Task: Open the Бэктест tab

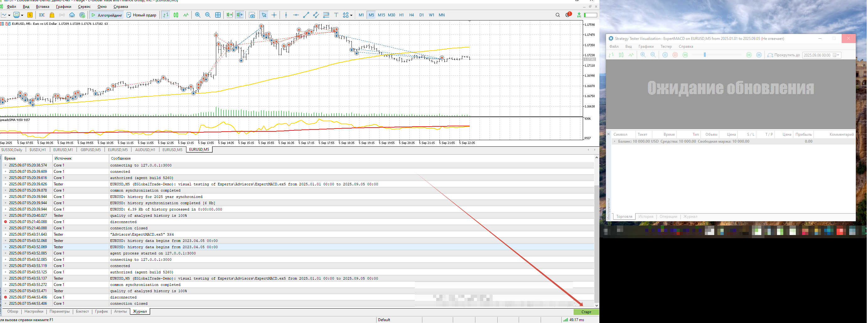Action: [83, 311]
